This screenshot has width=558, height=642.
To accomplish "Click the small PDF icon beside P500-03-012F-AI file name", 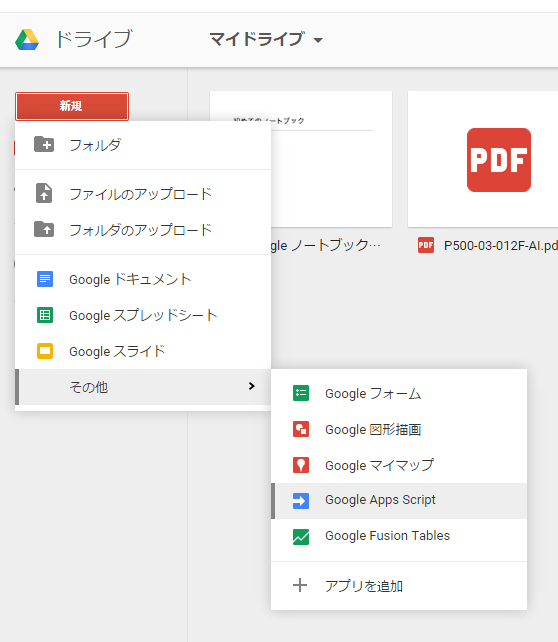I will pyautogui.click(x=426, y=245).
